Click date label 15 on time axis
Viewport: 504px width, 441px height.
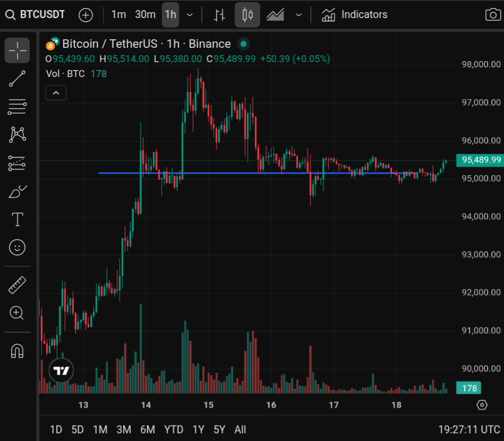point(208,405)
